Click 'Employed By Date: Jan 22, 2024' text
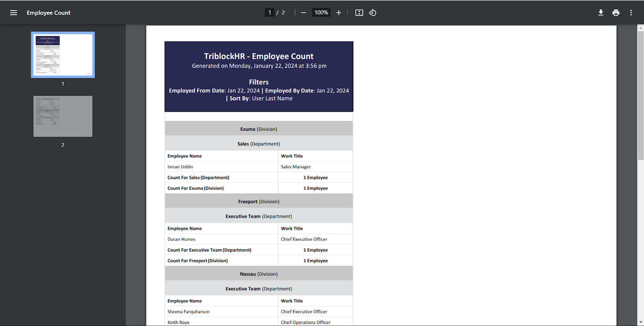Screen dimensions: 644x326 point(307,91)
